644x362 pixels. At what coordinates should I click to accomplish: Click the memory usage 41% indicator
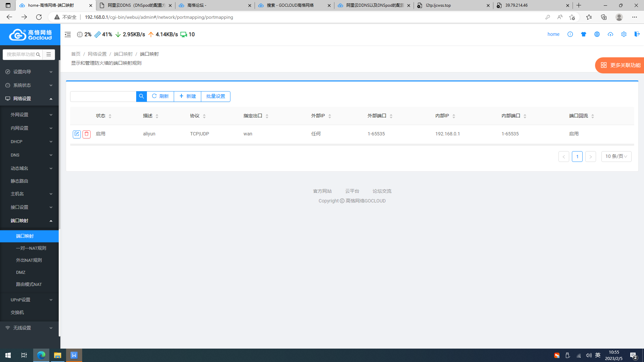(103, 35)
